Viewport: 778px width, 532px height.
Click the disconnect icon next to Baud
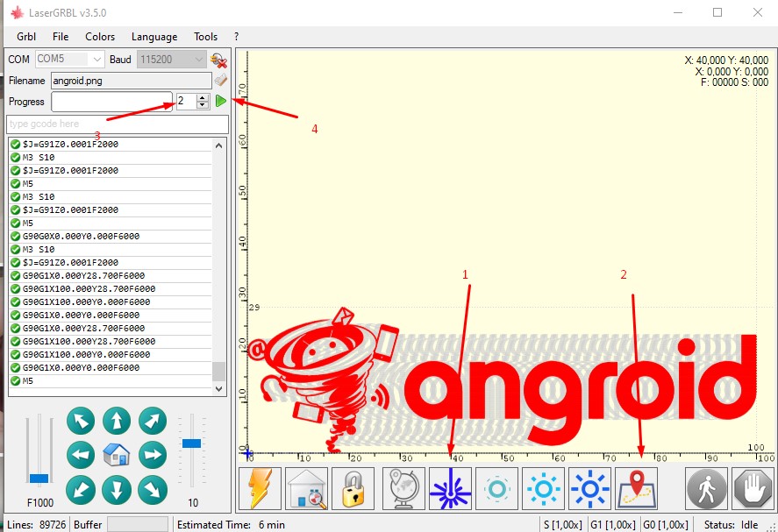pos(218,60)
